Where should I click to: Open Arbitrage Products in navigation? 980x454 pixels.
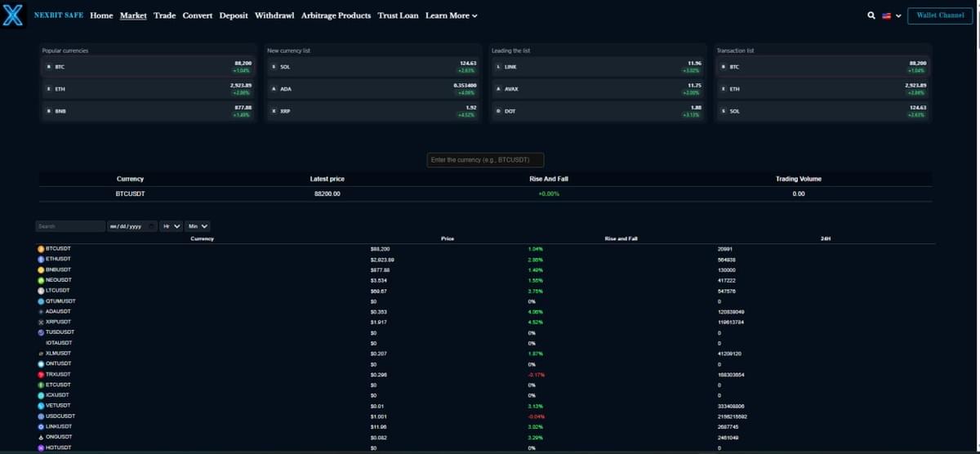(336, 16)
